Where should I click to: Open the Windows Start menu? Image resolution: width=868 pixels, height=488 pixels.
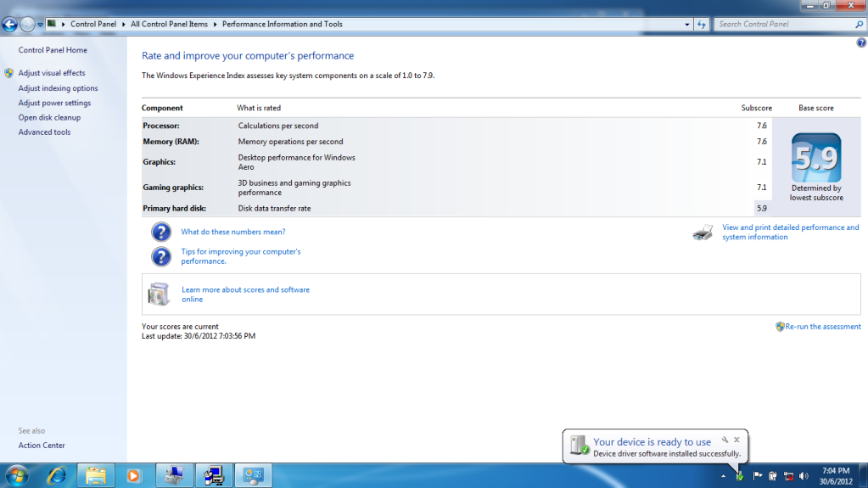click(x=17, y=476)
